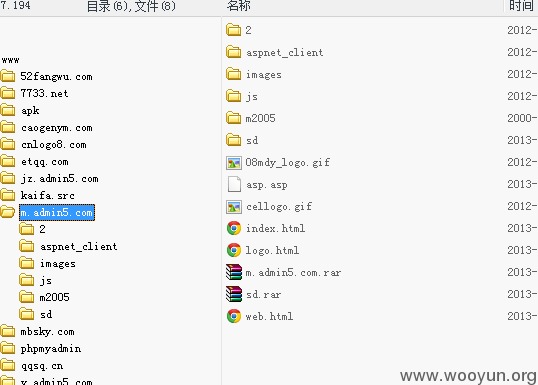Click file name text asp.asp
The height and width of the screenshot is (385, 538).
(x=267, y=184)
